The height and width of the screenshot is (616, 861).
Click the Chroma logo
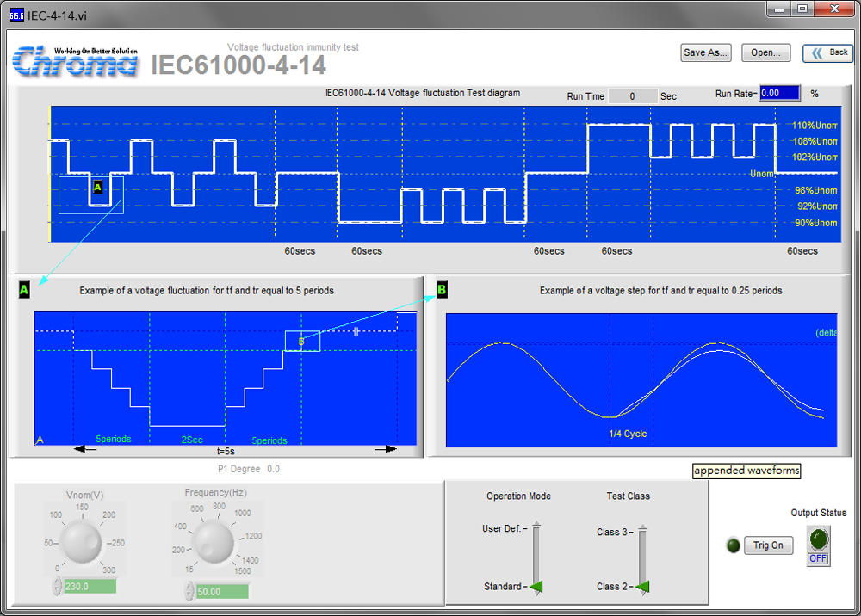point(75,61)
